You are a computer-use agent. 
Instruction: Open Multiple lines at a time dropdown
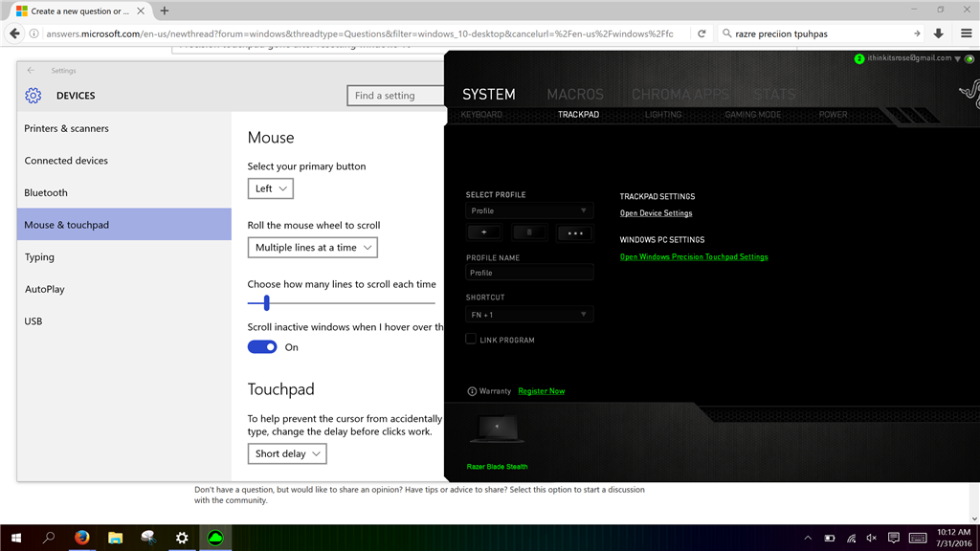pos(313,248)
